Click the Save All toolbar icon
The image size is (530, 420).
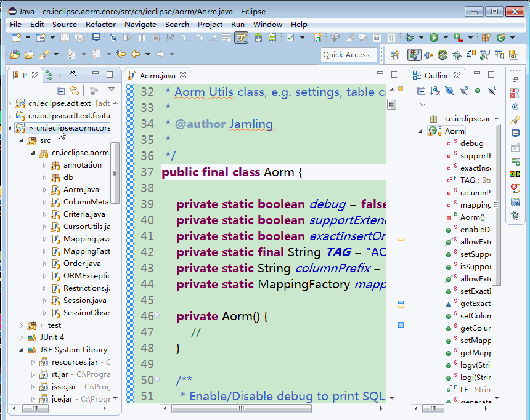point(79,38)
